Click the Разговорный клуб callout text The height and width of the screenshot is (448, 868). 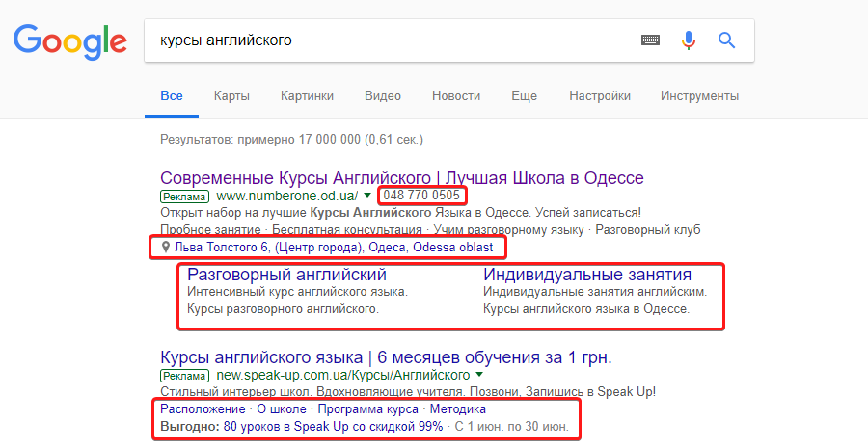(x=648, y=229)
